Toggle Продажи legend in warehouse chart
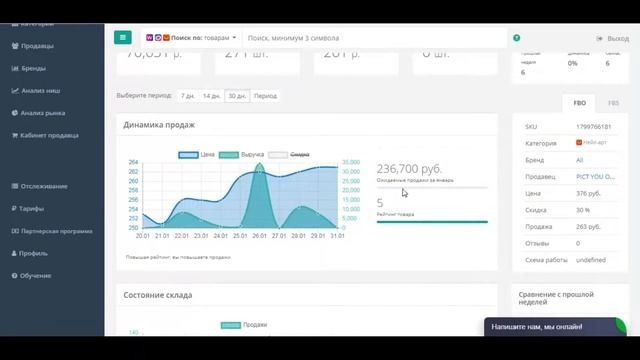Screen dimensions: 640x360 pos(244,325)
